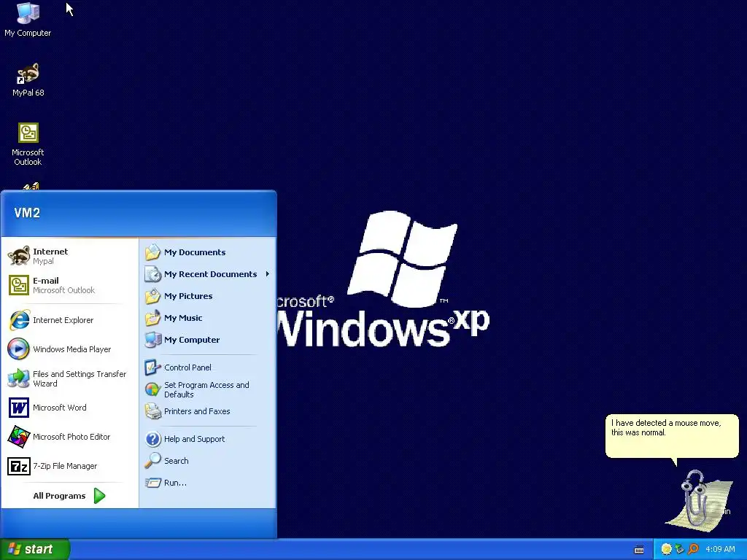Expand All Programs list
Image resolution: width=747 pixels, height=560 pixels.
coord(69,496)
